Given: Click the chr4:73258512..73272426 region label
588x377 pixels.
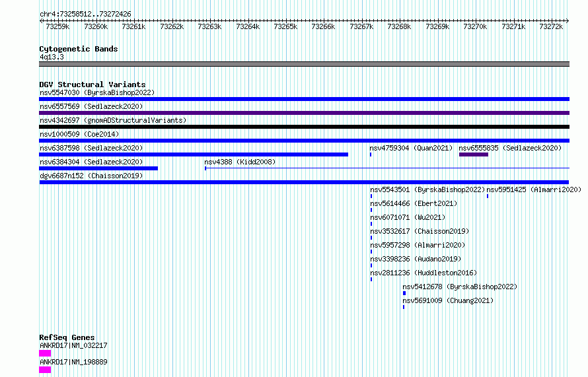Looking at the screenshot, I should (x=85, y=15).
